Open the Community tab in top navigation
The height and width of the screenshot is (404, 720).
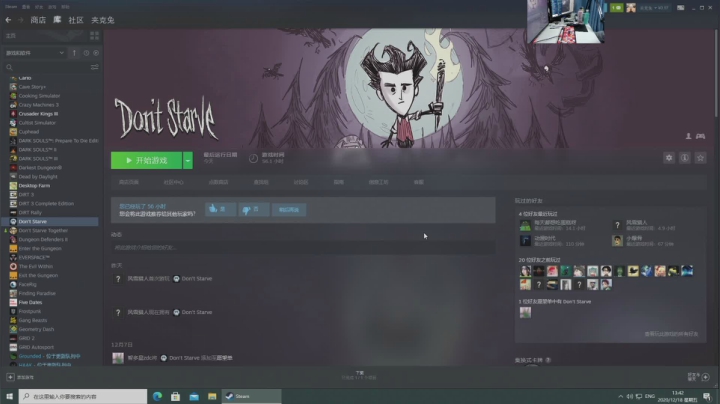[76, 20]
